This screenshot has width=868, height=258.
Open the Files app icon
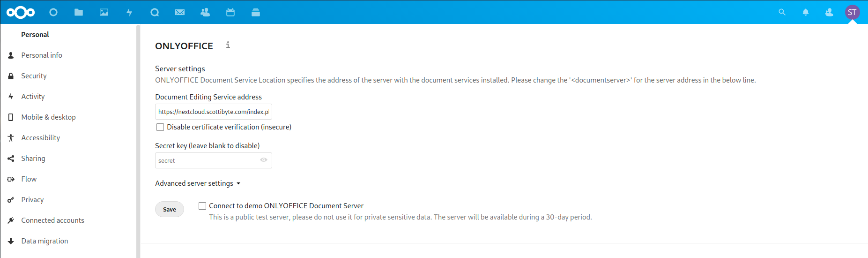(x=79, y=12)
